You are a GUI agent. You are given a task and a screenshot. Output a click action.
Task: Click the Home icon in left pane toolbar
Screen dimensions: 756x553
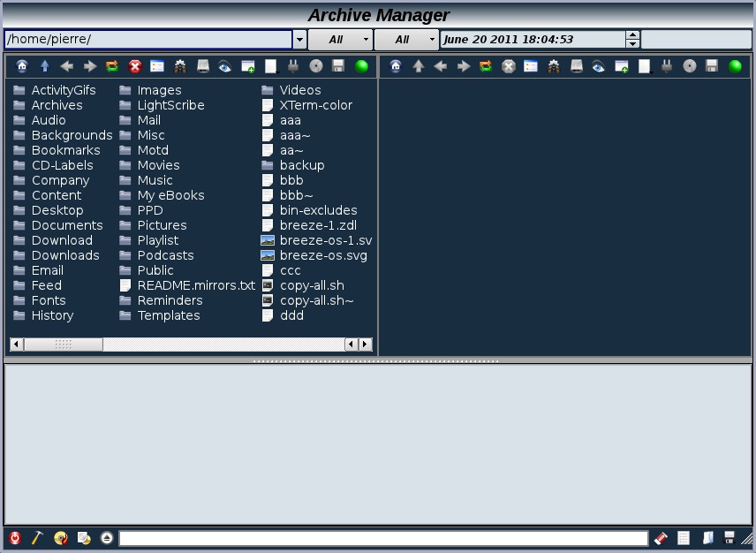tap(22, 66)
